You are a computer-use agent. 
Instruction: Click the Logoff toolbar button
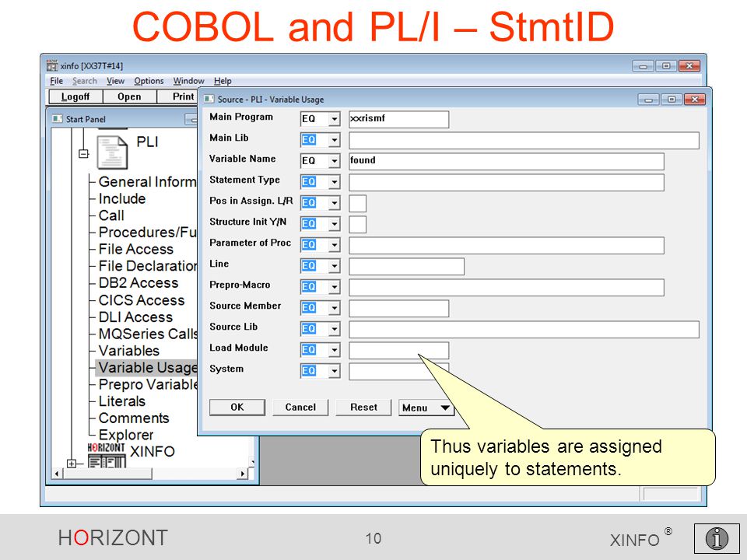point(75,96)
